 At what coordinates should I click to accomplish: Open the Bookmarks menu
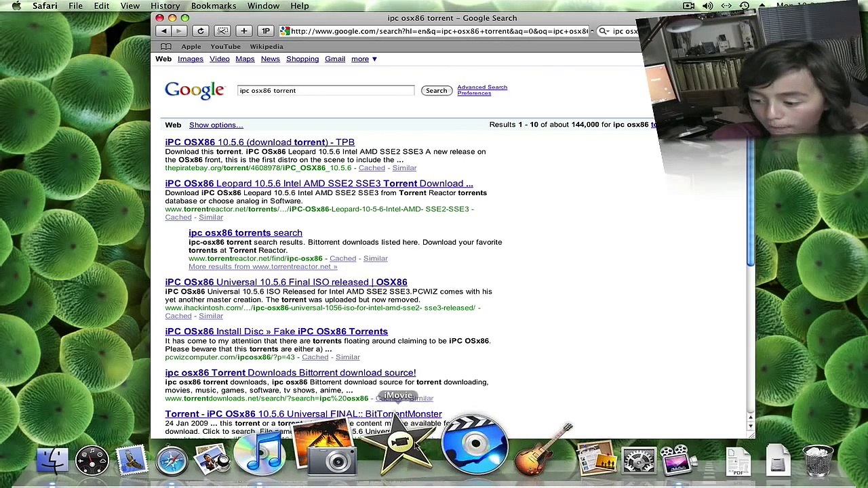coord(213,6)
